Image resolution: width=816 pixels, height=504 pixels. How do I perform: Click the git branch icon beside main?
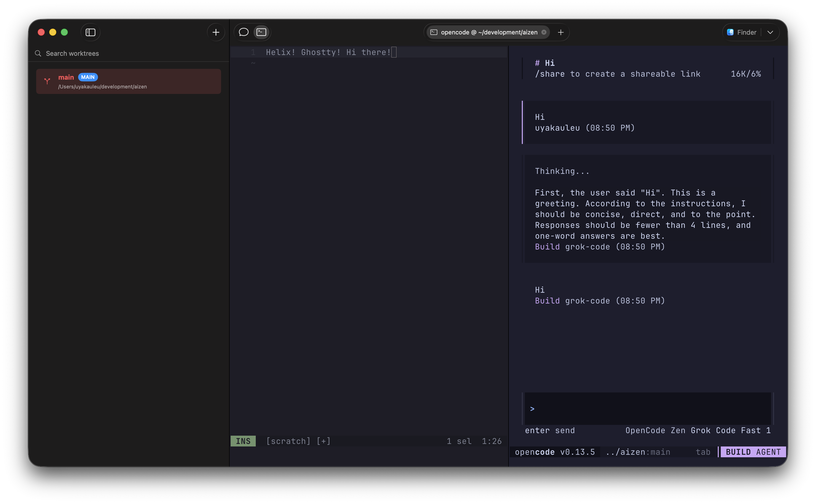tap(47, 81)
